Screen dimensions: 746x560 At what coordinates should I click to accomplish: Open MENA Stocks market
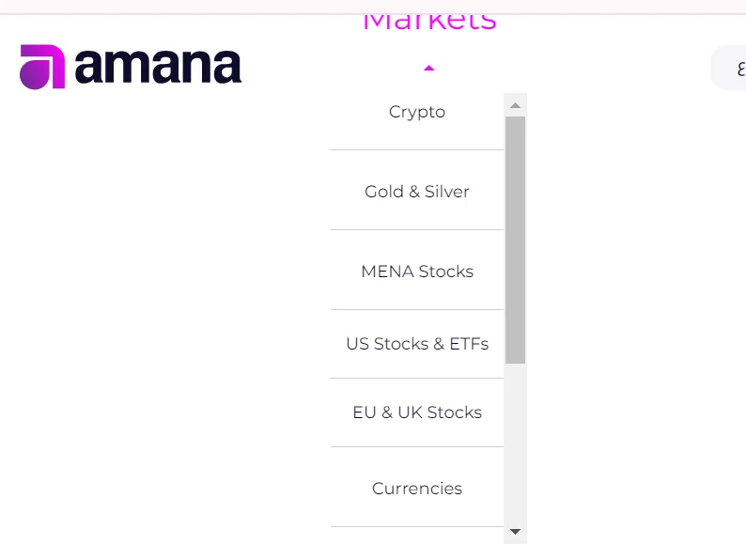tap(417, 272)
